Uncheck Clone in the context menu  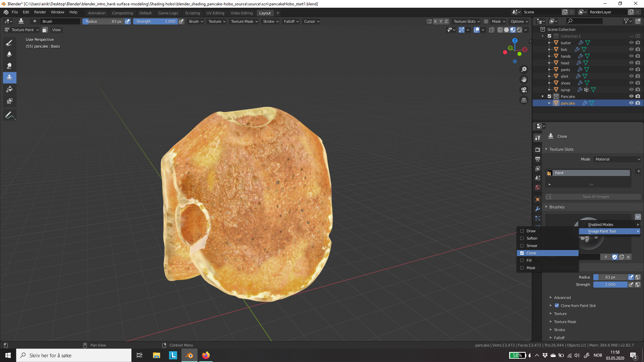pos(522,253)
